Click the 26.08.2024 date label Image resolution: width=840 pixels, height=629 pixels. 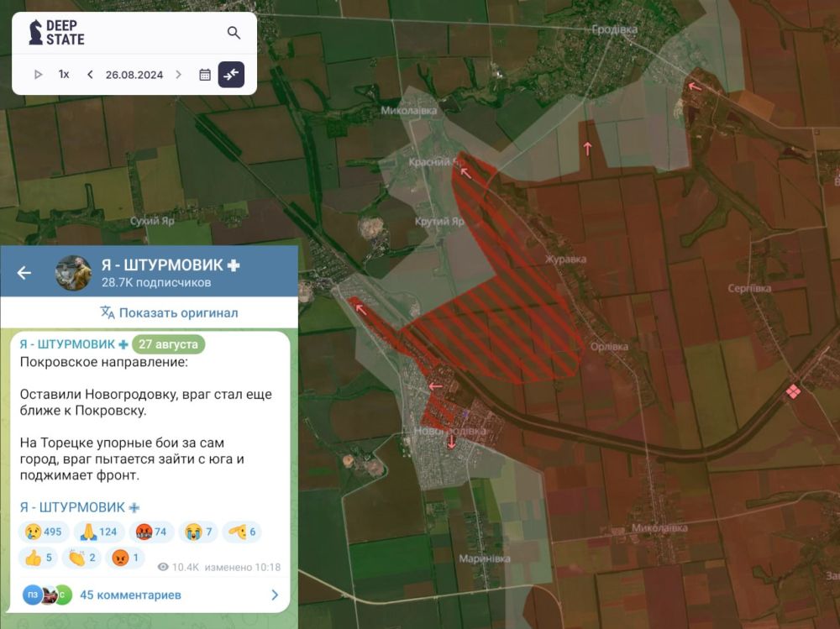coord(134,74)
